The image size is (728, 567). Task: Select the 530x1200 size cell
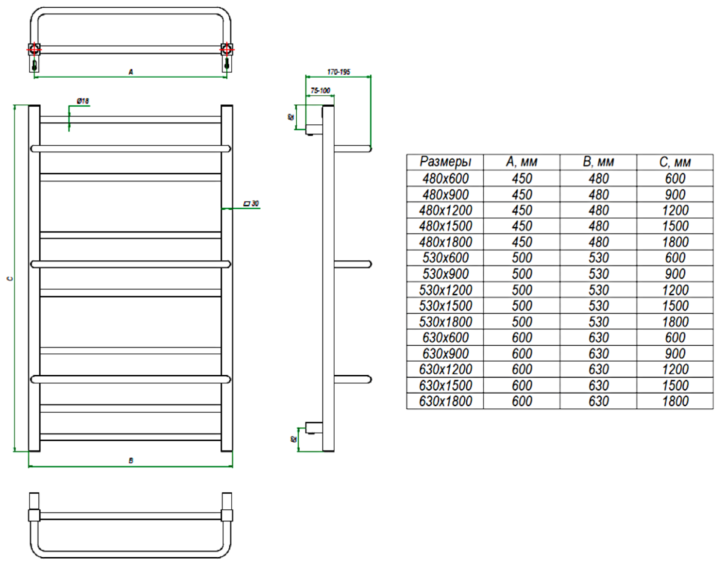point(445,290)
